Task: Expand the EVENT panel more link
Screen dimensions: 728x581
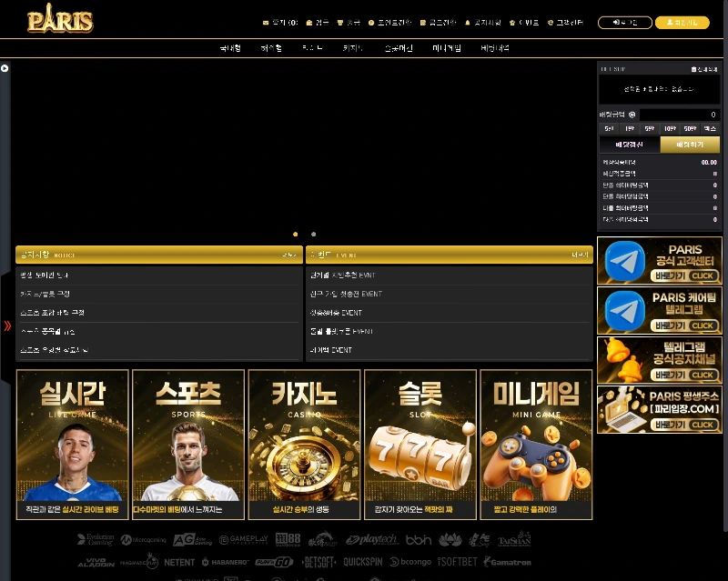Action: [580, 255]
